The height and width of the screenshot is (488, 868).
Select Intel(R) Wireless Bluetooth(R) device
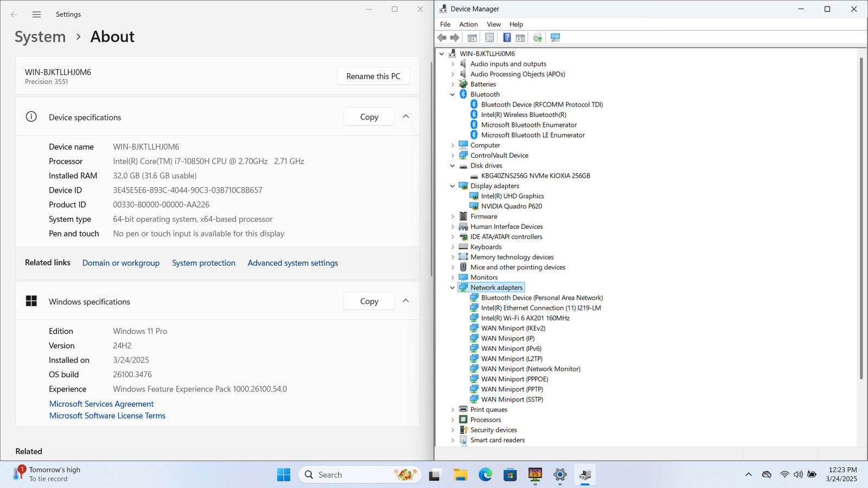[x=524, y=115]
